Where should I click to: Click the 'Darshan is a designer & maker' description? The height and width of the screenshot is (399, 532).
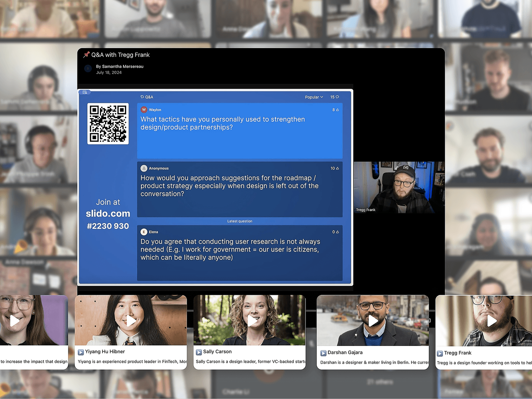point(374,363)
